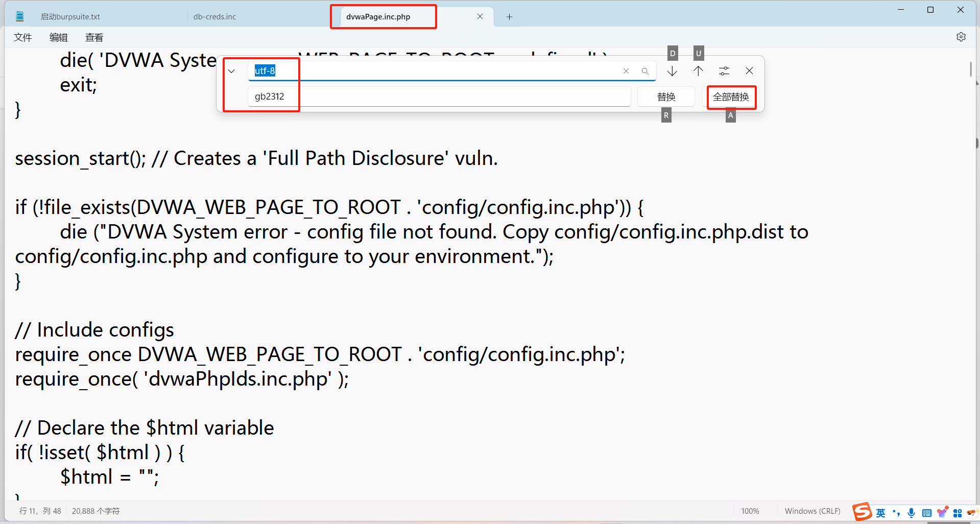This screenshot has width=980, height=524.
Task: Click the line and column indicator 行 11
Action: coord(40,511)
